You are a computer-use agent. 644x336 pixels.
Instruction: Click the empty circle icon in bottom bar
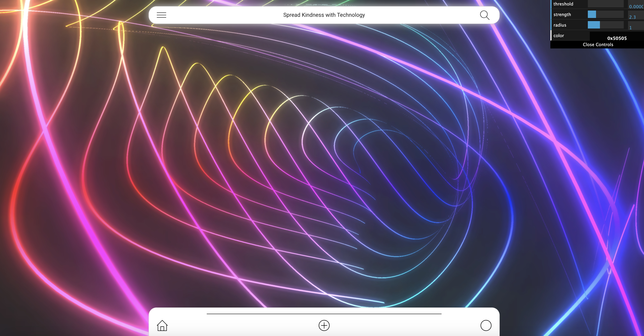(486, 325)
